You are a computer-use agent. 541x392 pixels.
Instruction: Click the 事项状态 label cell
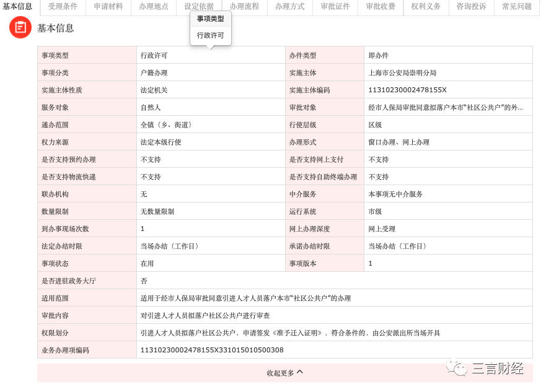coord(87,263)
